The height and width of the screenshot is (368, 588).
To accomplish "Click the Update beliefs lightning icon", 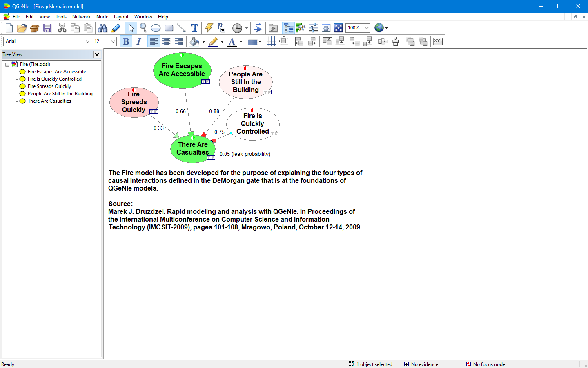I will [209, 28].
